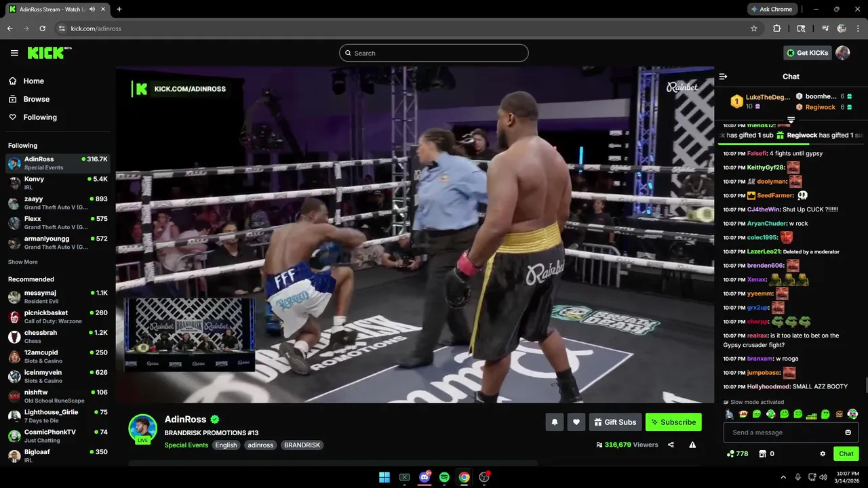Click the Subscribe button

click(x=673, y=422)
